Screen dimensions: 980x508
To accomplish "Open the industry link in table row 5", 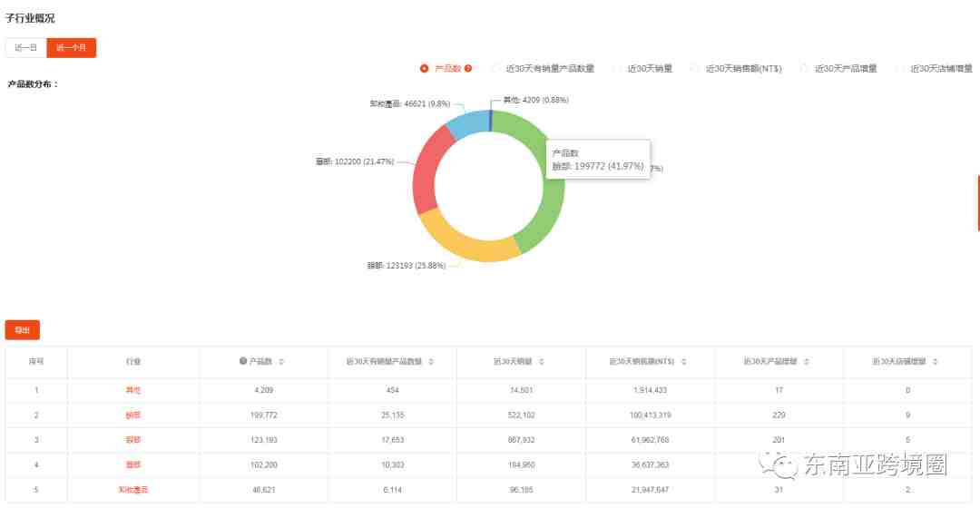I will pyautogui.click(x=133, y=489).
